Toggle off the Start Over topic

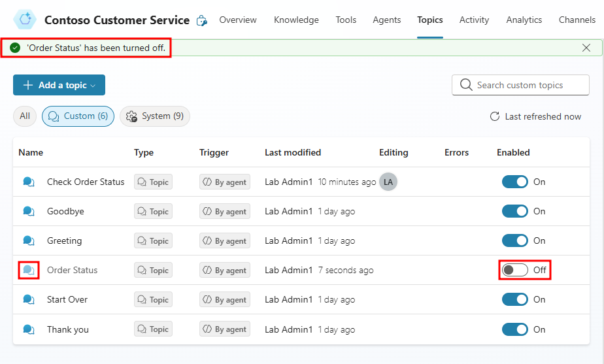click(514, 299)
